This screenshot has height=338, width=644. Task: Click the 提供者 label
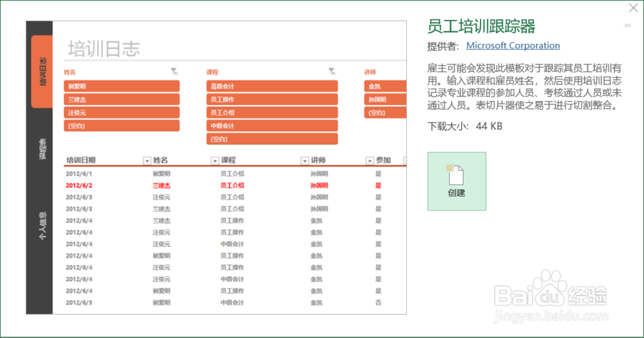pos(443,46)
